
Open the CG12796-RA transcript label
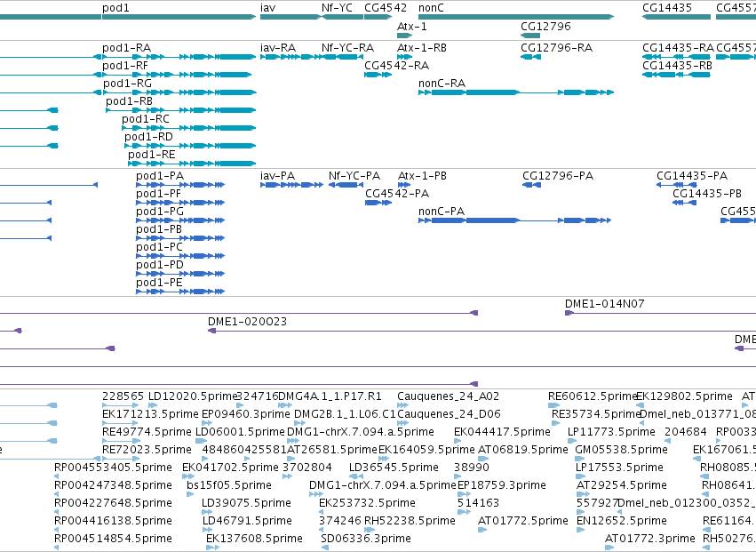[x=557, y=48]
